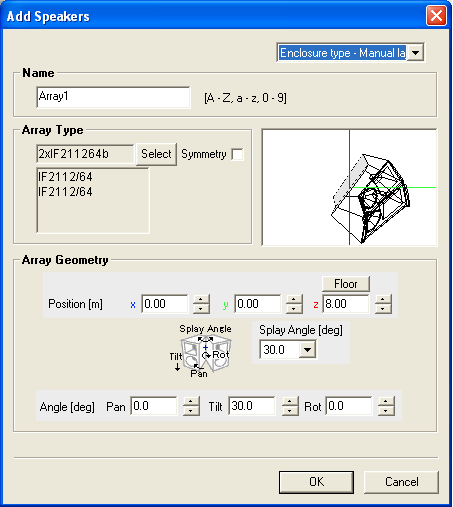Click the x position input field
Image resolution: width=453 pixels, height=507 pixels.
[x=165, y=304]
